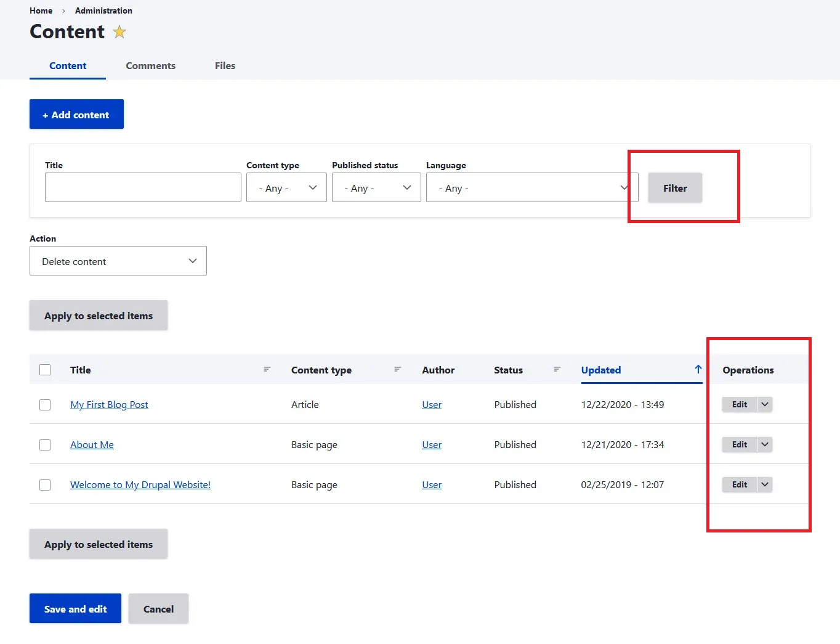Open User author link in Welcome row
Screen dimensions: 840x644
pos(432,484)
